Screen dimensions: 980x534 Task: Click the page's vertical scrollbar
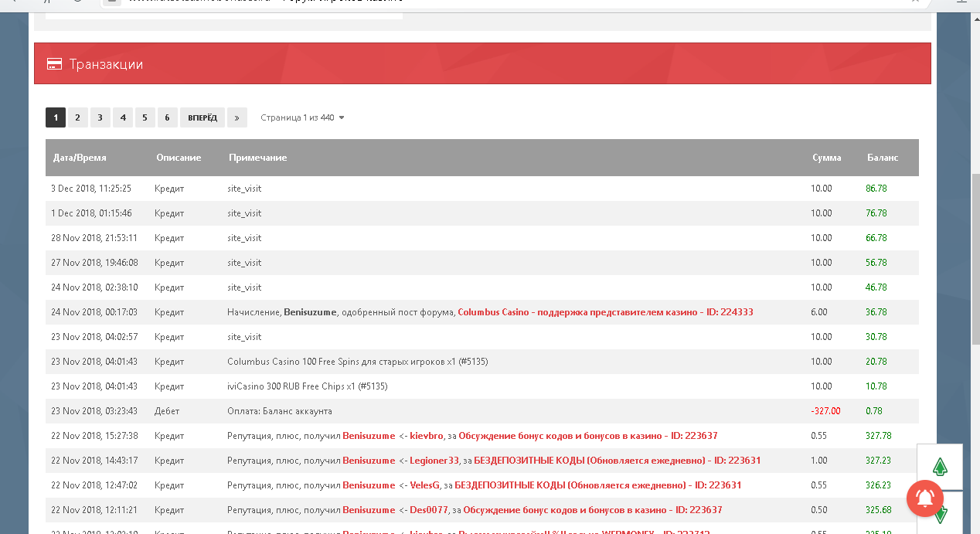pyautogui.click(x=975, y=255)
